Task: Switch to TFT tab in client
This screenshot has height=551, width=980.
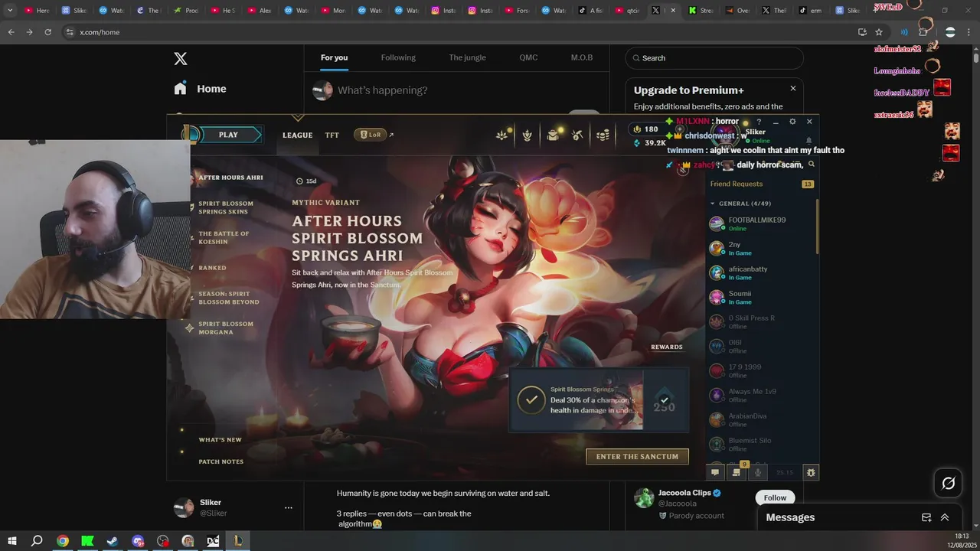Action: click(332, 135)
